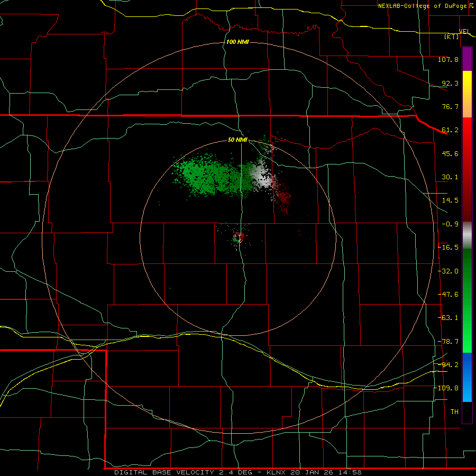Click the 50 NMI range ring label
The height and width of the screenshot is (476, 476).
[237, 140]
